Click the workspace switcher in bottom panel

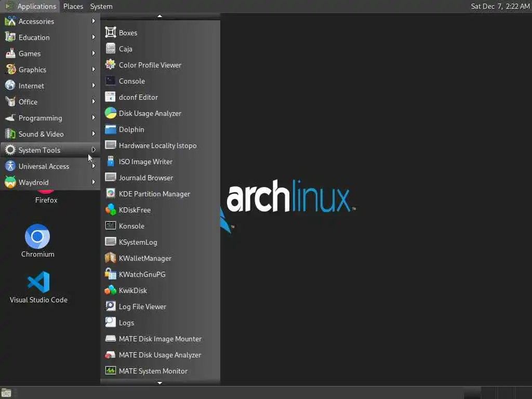497,393
